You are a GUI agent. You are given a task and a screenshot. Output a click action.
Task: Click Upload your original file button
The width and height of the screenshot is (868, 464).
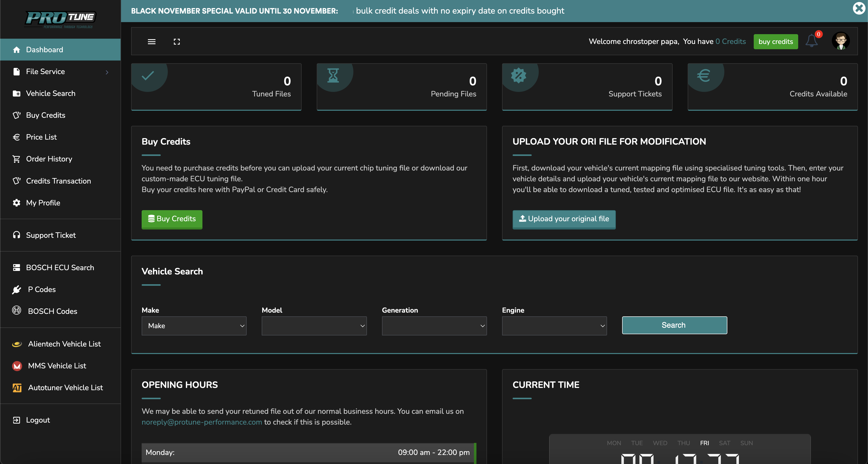coord(564,219)
